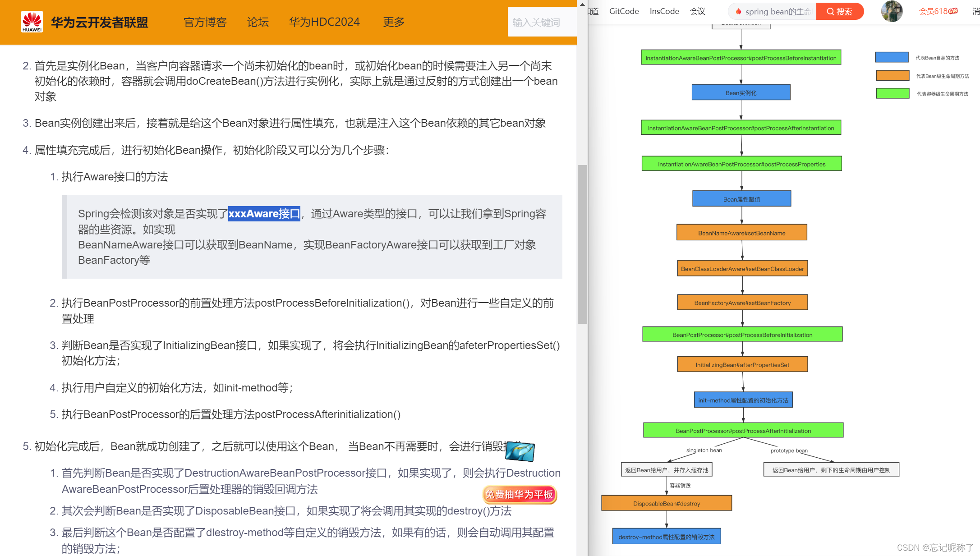Click the 免费抽华为平板 promotional button
The image size is (980, 556).
coord(520,495)
